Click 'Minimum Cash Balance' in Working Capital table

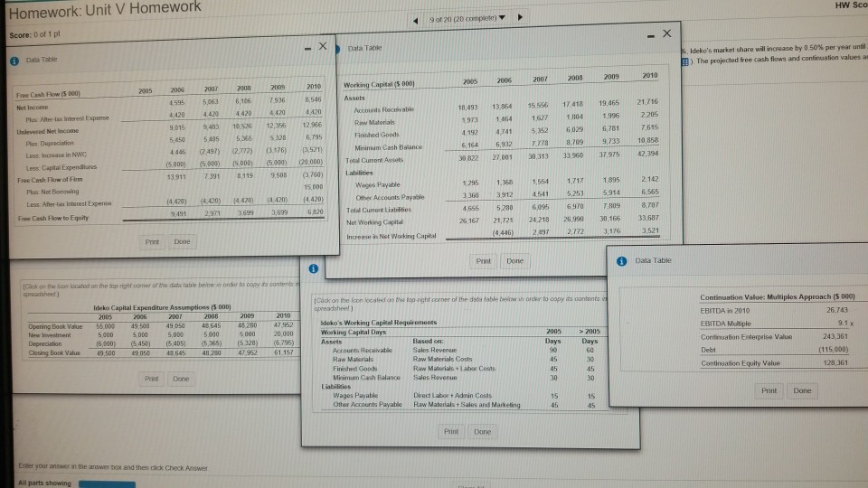coord(389,147)
